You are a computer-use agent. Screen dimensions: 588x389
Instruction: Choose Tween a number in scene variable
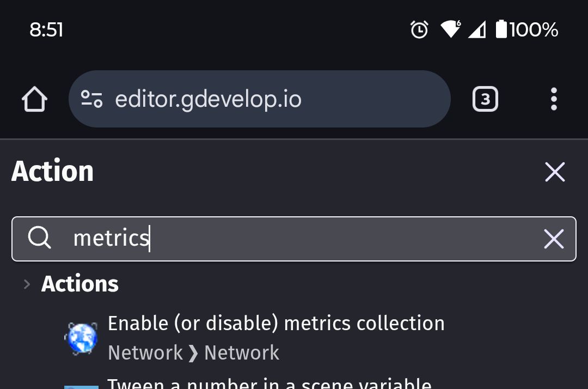269,383
